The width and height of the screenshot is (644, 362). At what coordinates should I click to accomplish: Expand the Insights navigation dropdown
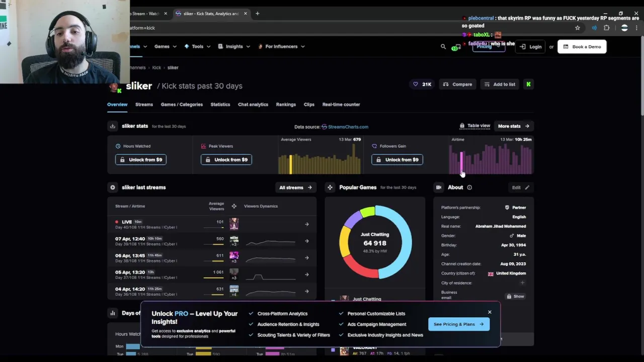(234, 47)
